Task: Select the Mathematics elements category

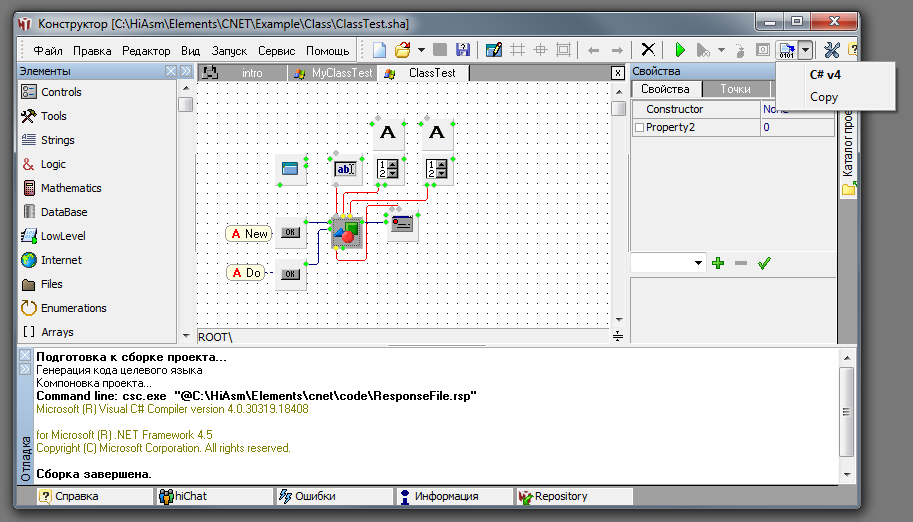Action: pos(70,188)
